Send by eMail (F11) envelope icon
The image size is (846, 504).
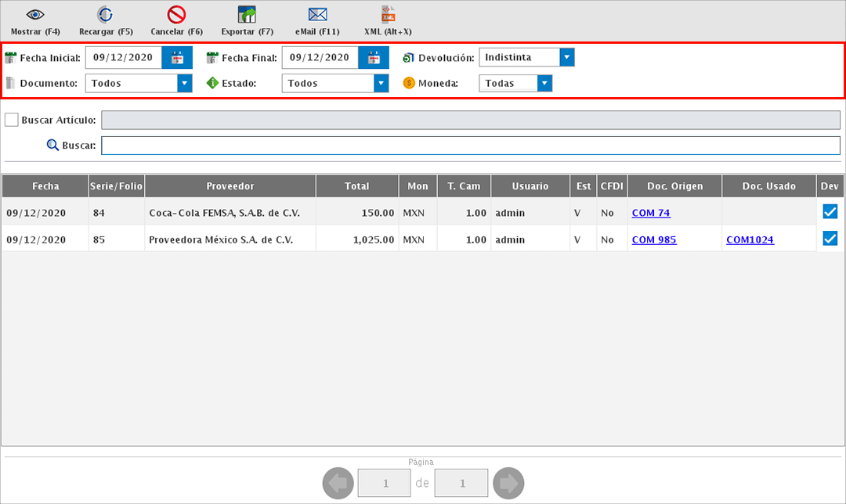[x=317, y=15]
